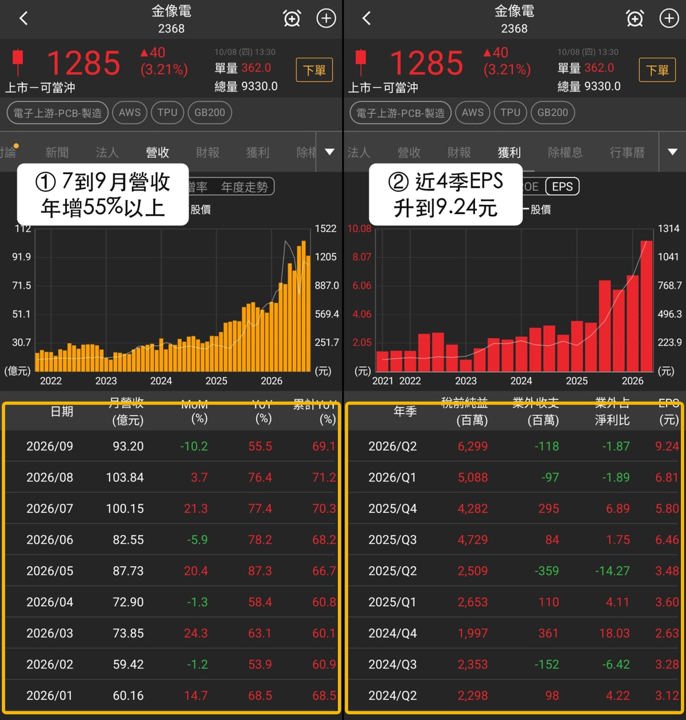Click the YoY value 55.5
Viewport: 686px width, 720px height.
click(260, 446)
